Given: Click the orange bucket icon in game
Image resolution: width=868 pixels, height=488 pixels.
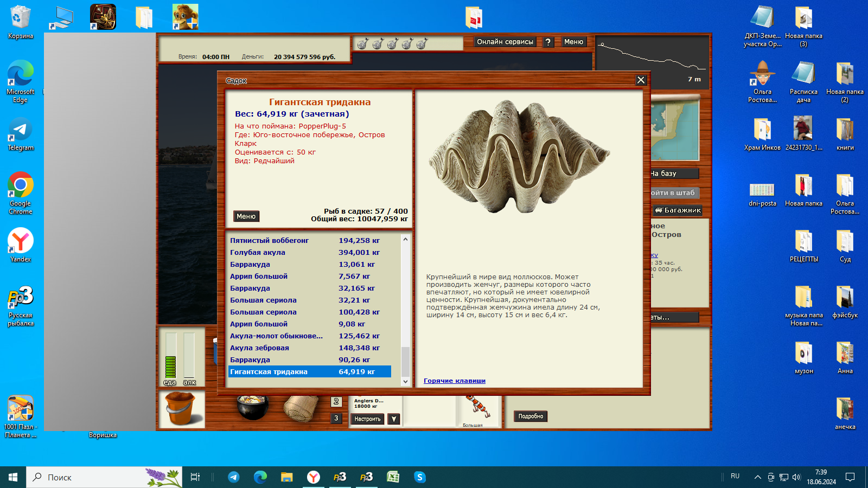Looking at the screenshot, I should tap(181, 409).
